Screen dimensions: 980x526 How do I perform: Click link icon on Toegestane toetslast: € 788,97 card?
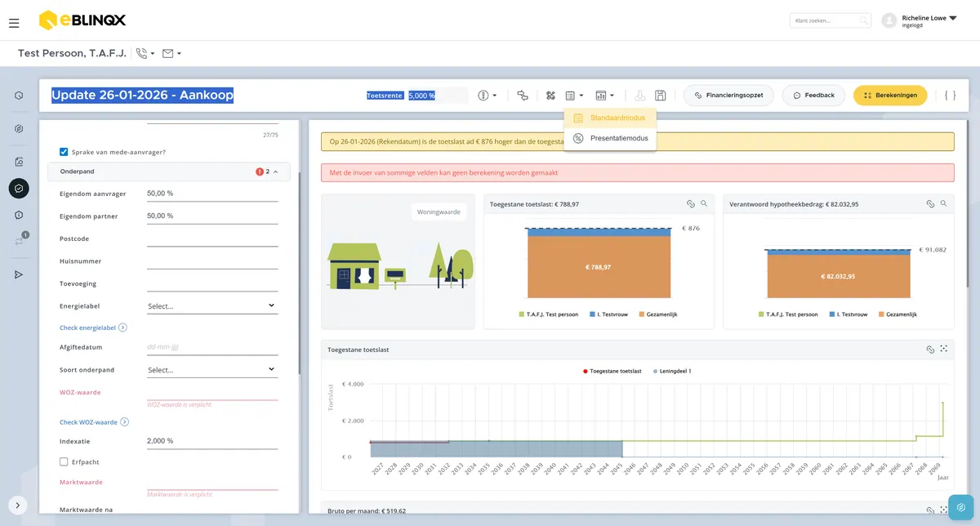[x=690, y=203]
